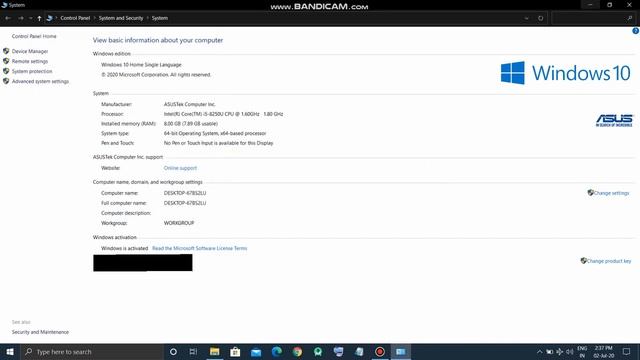Open the Help question mark icon

[636, 31]
